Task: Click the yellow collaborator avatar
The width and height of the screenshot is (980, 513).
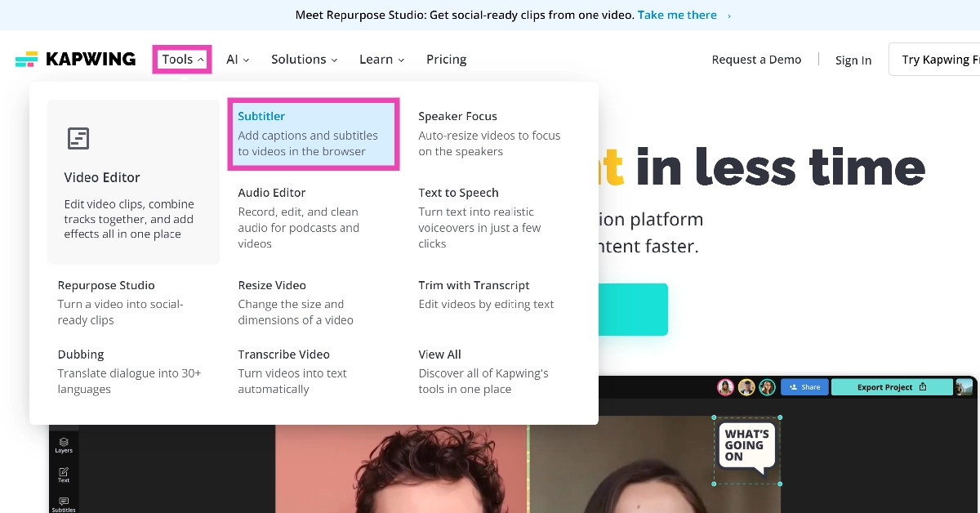Action: click(x=746, y=387)
